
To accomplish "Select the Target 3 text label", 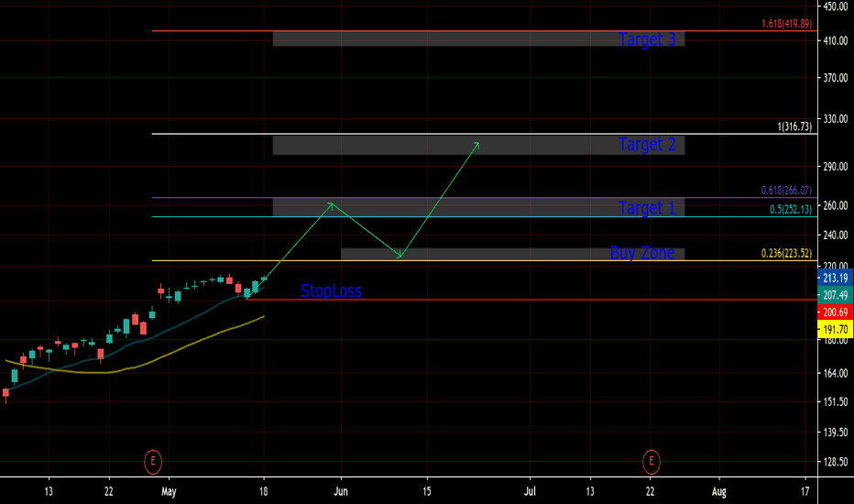I will (x=647, y=39).
